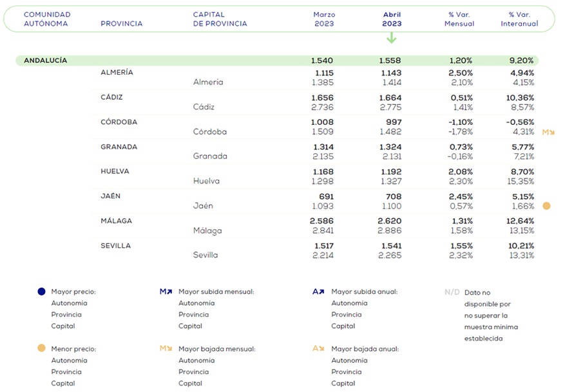Select the Andalucía highlighted row label
This screenshot has height=392, width=565.
[x=45, y=61]
